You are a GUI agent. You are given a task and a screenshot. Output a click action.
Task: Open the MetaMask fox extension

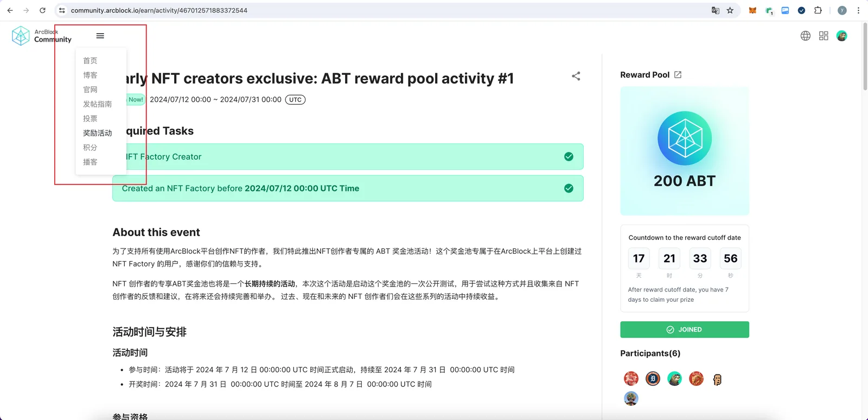(752, 10)
